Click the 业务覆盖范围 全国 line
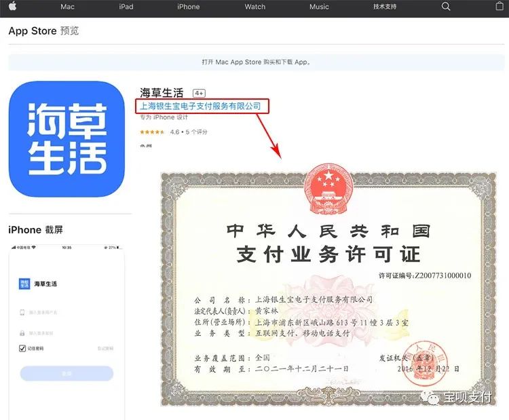This screenshot has height=420, width=509. tap(232, 358)
